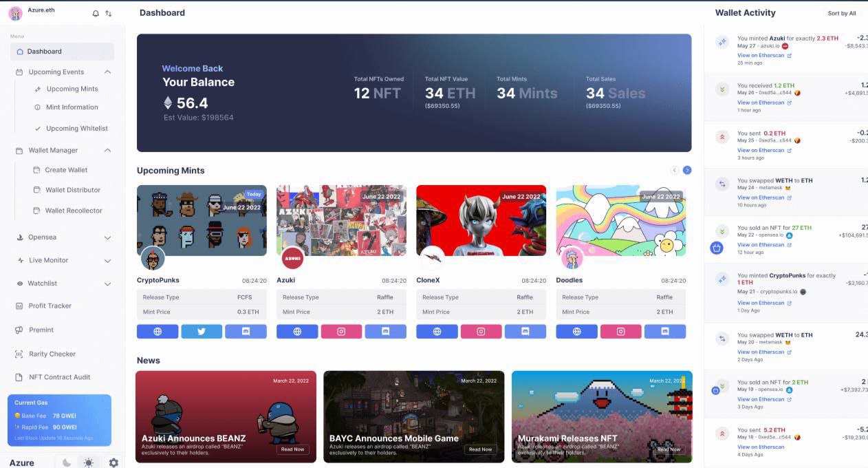Click the Doodles round avatar
This screenshot has height=468, width=868.
pyautogui.click(x=572, y=258)
